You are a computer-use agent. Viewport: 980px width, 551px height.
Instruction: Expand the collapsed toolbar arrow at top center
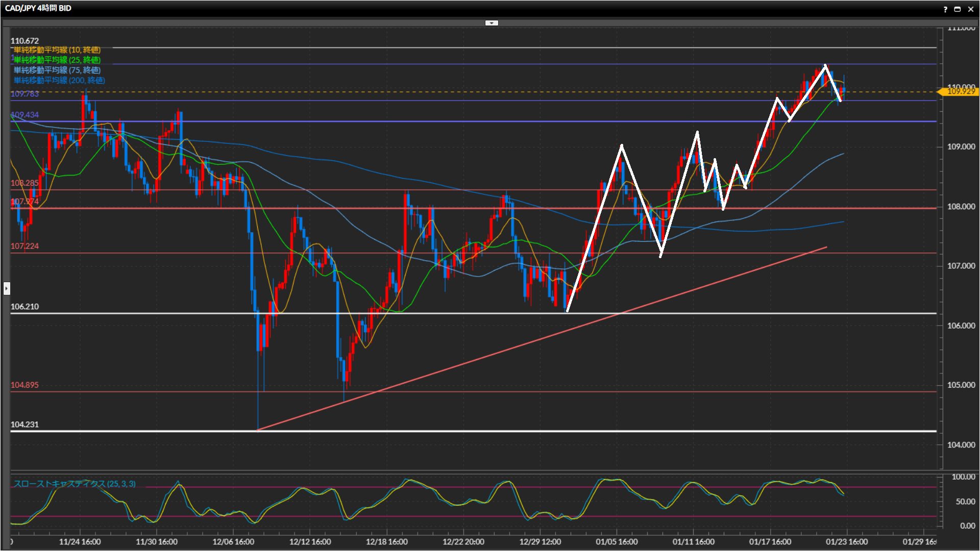[491, 23]
